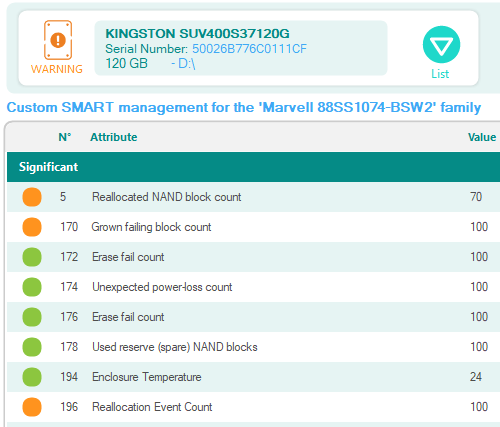Click the serial number 50026B776C0111CF
This screenshot has width=500, height=427.
[x=249, y=49]
